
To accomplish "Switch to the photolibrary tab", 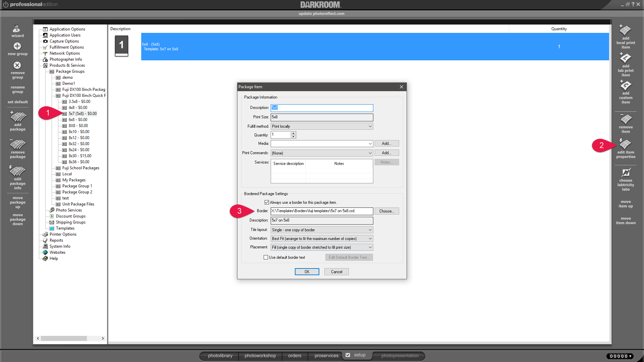I will tap(220, 356).
